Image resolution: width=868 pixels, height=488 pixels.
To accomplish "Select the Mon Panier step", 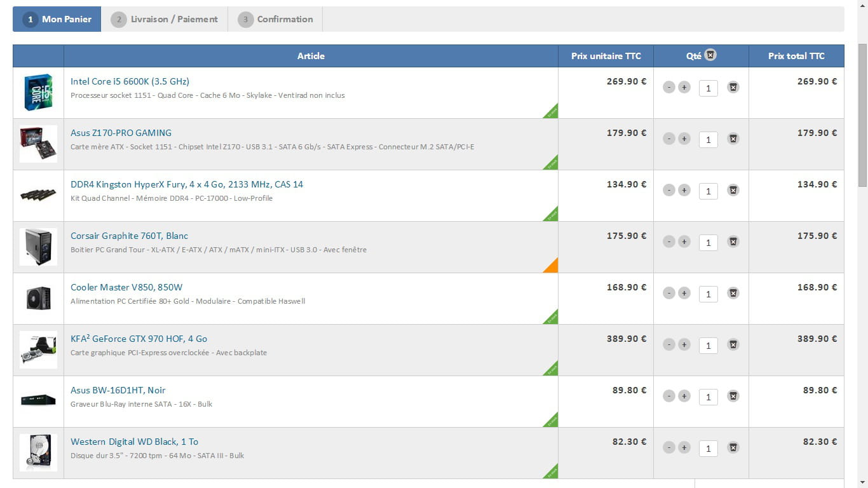I will (57, 19).
